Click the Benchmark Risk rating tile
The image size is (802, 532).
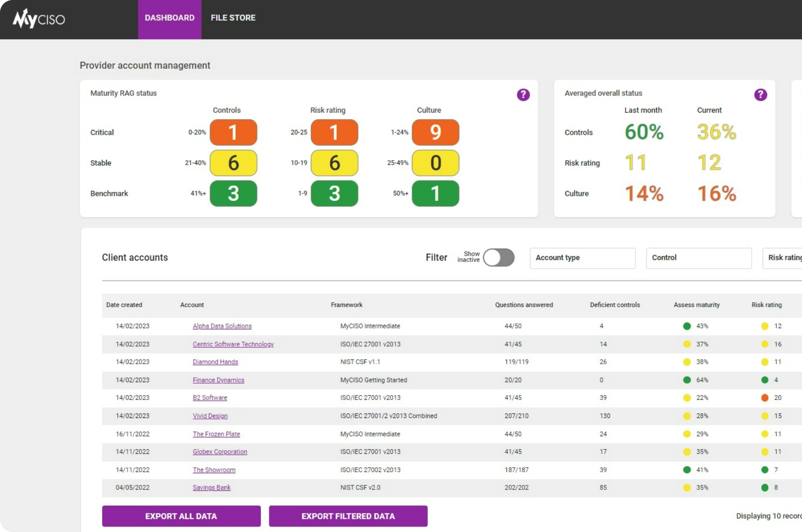pyautogui.click(x=334, y=194)
